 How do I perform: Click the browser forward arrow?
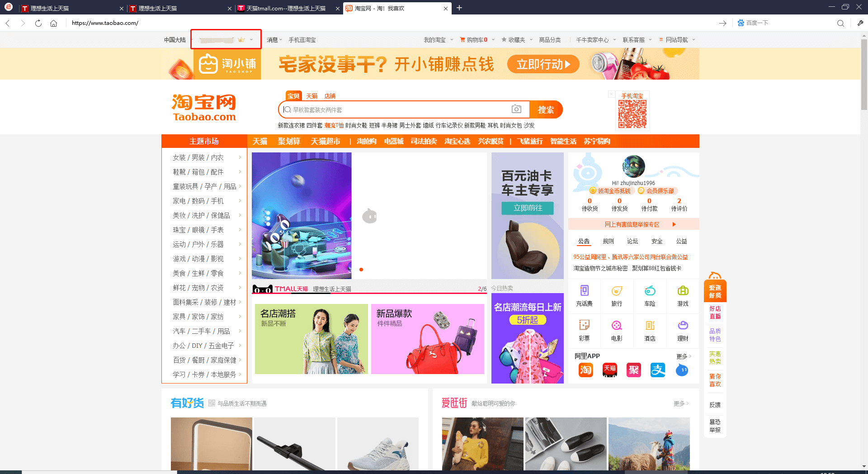pyautogui.click(x=23, y=23)
